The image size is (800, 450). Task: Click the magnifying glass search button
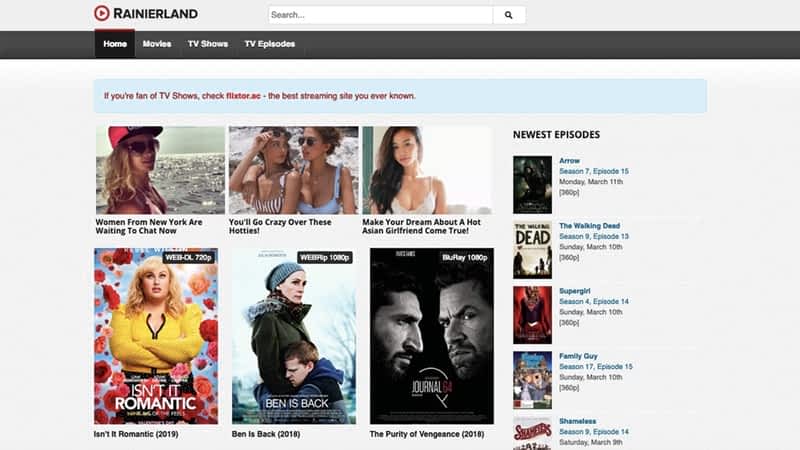point(509,15)
